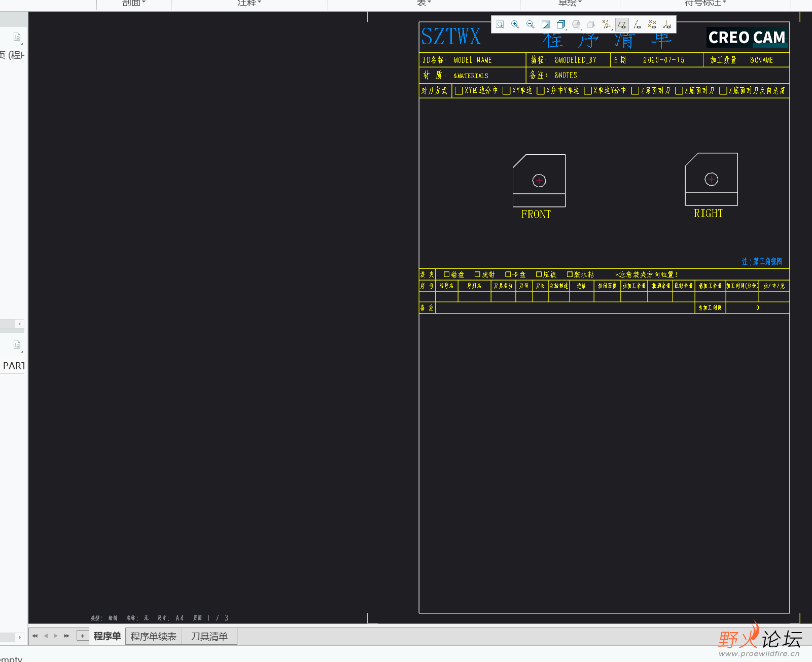Select the &MATERIALS parameter text

tap(471, 76)
